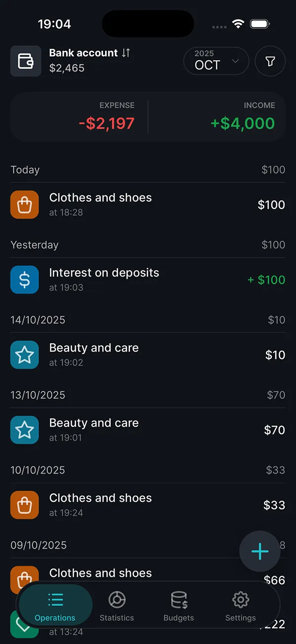Viewport: 296px width, 644px height.
Task: Tap the floating plus add button
Action: [260, 552]
